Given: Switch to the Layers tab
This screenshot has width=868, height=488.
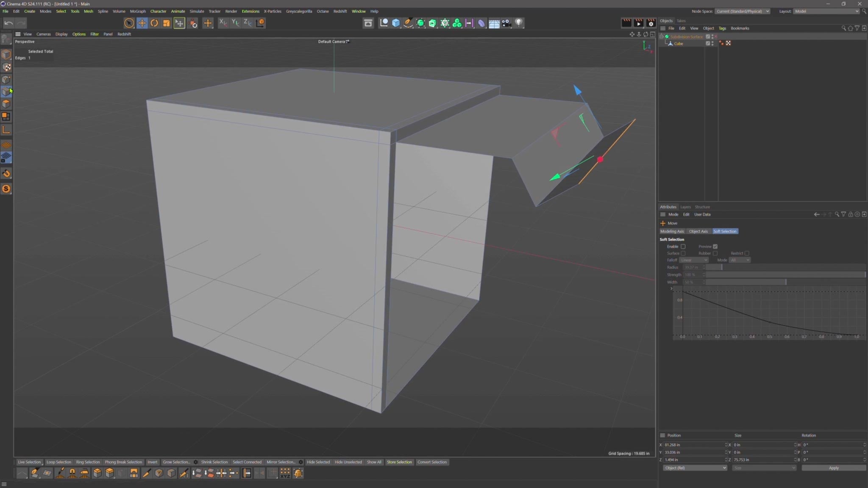Looking at the screenshot, I should (685, 207).
